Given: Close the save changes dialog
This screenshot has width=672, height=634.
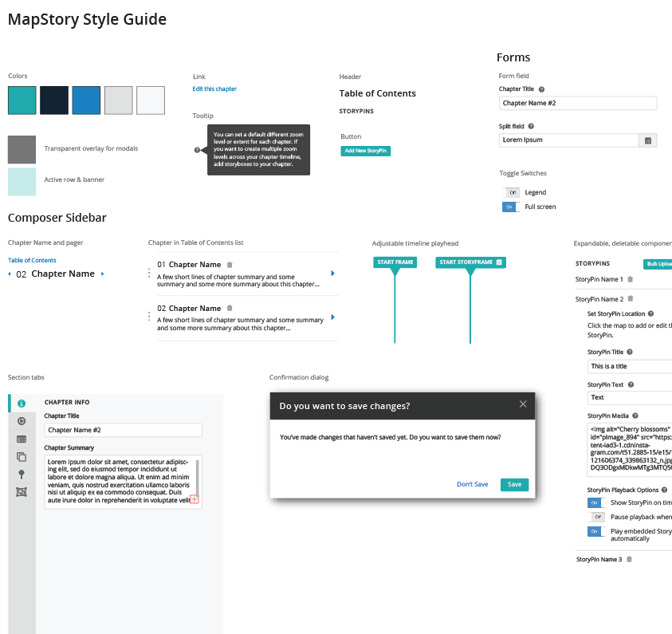Looking at the screenshot, I should point(523,404).
